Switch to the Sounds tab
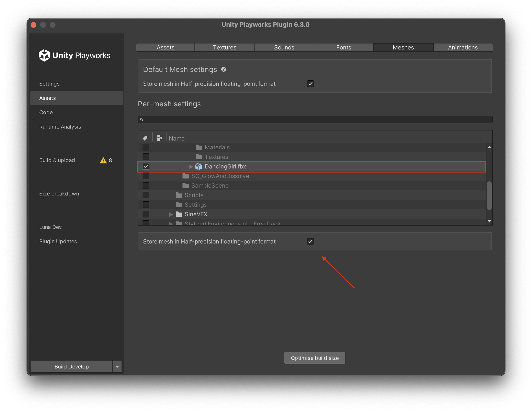 tap(284, 48)
